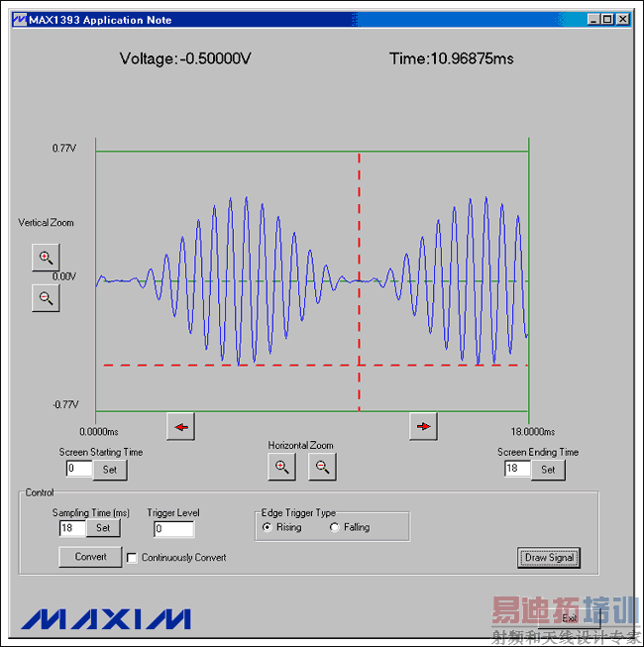Click the Control group box label
The height and width of the screenshot is (647, 644).
tap(40, 492)
